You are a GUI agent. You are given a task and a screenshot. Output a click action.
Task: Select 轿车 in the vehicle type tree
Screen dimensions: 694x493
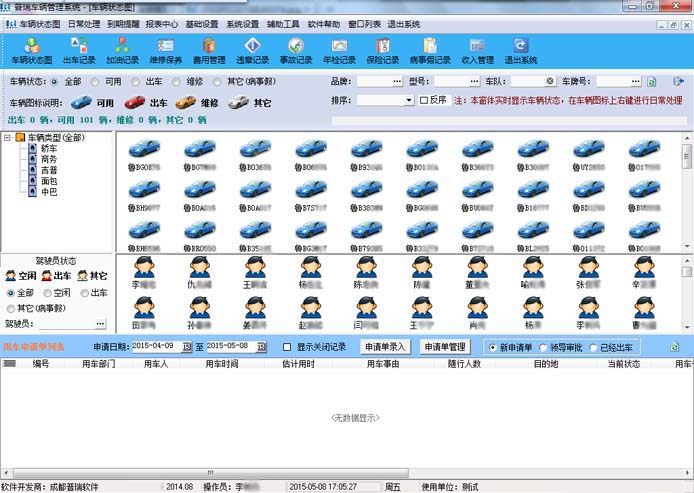click(x=49, y=148)
